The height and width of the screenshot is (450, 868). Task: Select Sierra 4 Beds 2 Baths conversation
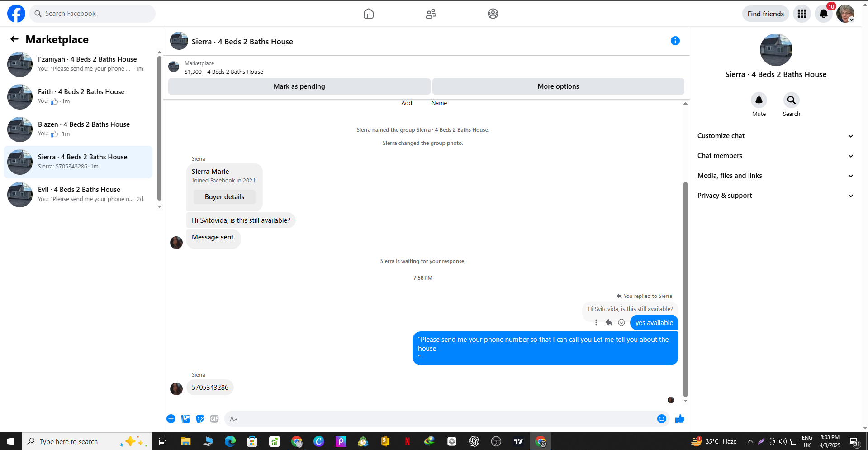pyautogui.click(x=78, y=162)
